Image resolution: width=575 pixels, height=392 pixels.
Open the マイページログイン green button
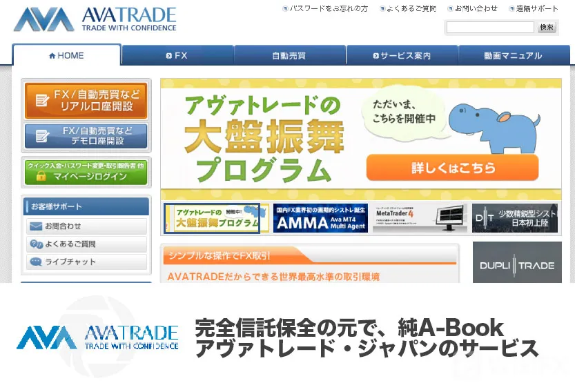pos(86,173)
